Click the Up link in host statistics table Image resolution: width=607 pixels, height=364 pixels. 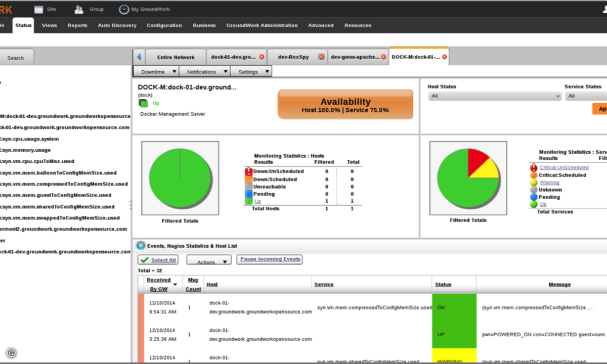click(257, 201)
